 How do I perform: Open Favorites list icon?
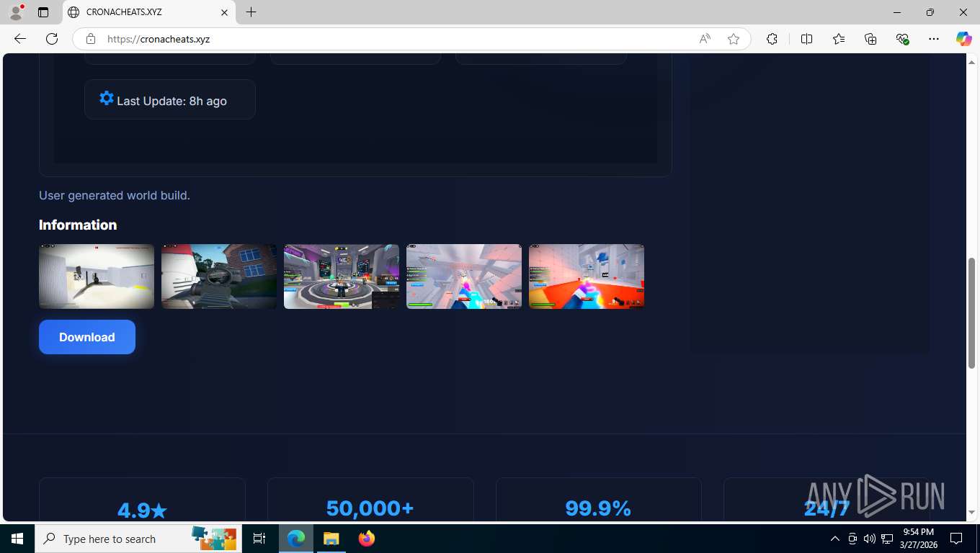click(839, 39)
